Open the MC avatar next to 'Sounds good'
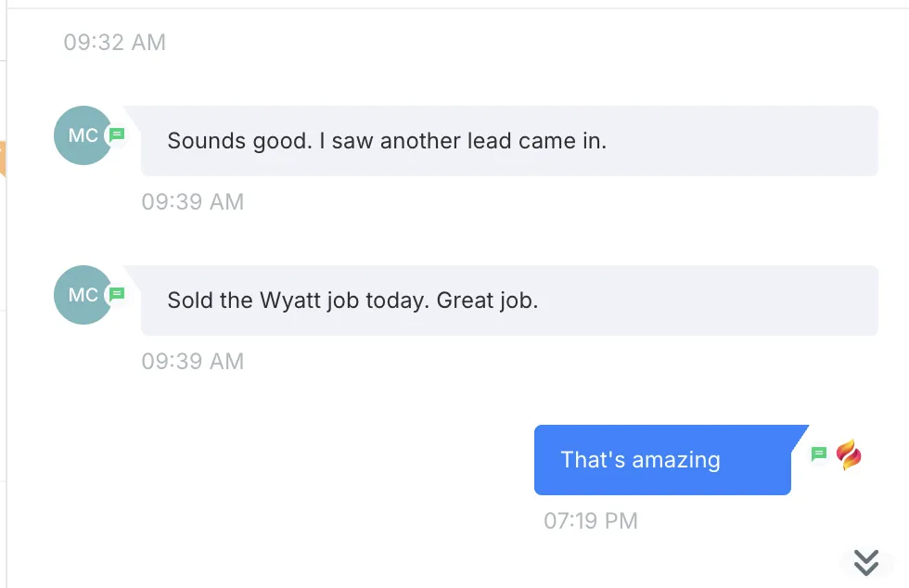909x588 pixels. (82, 135)
